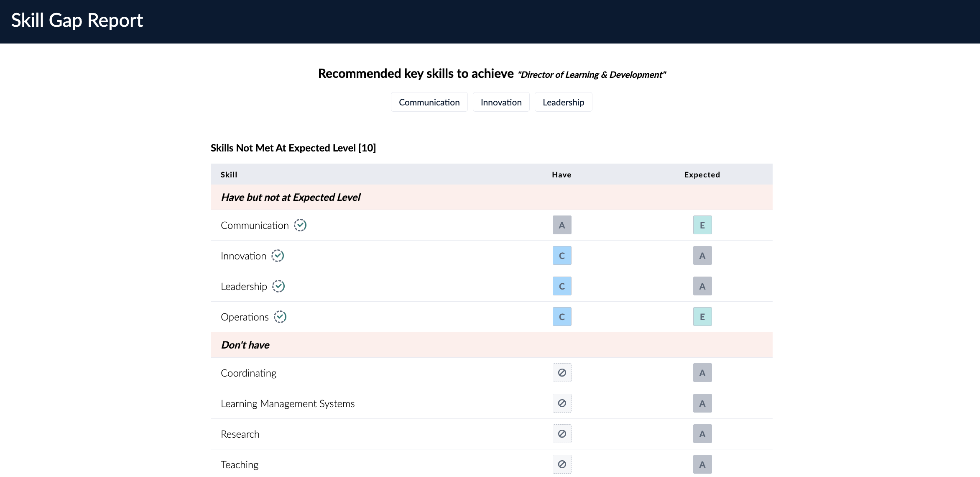Click the Expected column header
Screen dimensions: 980x477
click(702, 174)
